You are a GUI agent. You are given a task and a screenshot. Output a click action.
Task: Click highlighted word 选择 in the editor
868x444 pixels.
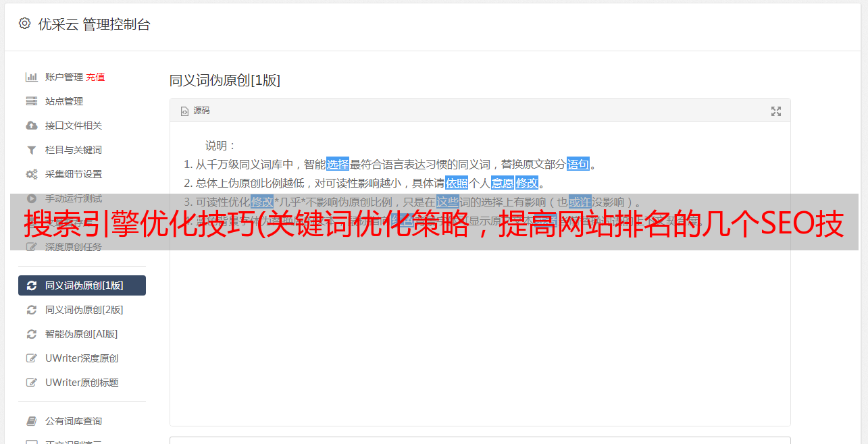pyautogui.click(x=338, y=164)
